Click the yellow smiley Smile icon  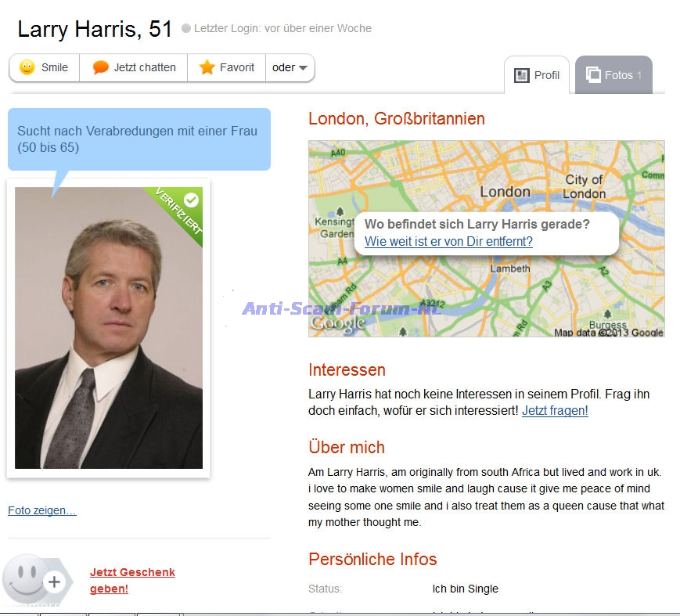point(27,67)
